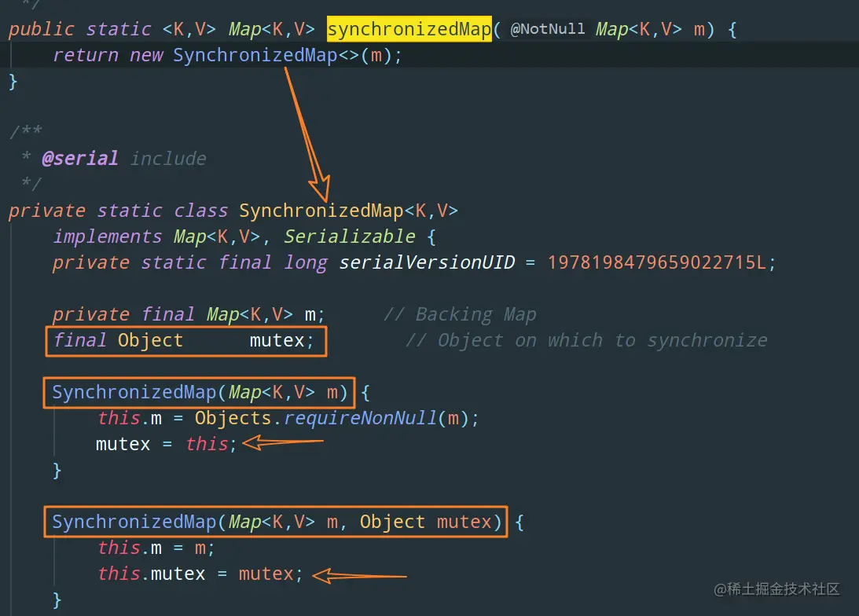
Task: Click the @NotNull annotation in the method signature
Action: (547, 29)
